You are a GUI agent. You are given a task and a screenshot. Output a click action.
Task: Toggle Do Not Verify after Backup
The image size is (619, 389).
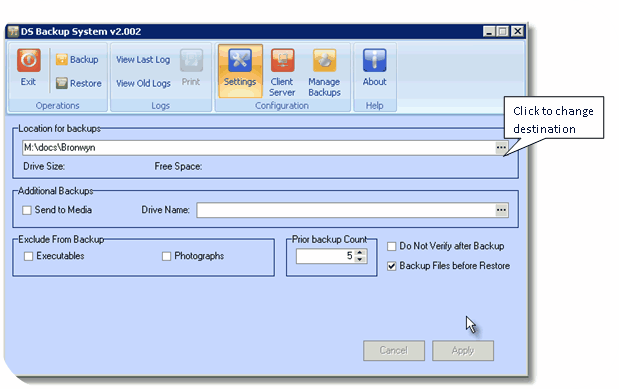tap(391, 246)
